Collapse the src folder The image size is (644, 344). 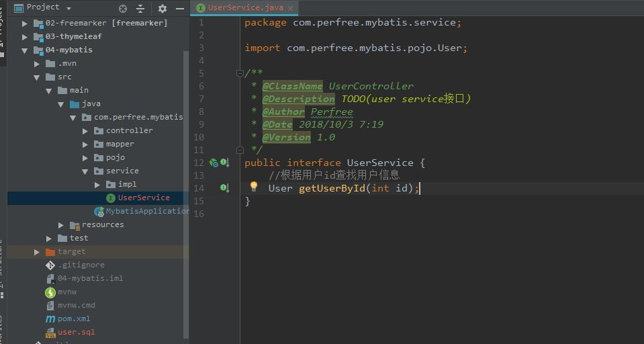(x=37, y=77)
